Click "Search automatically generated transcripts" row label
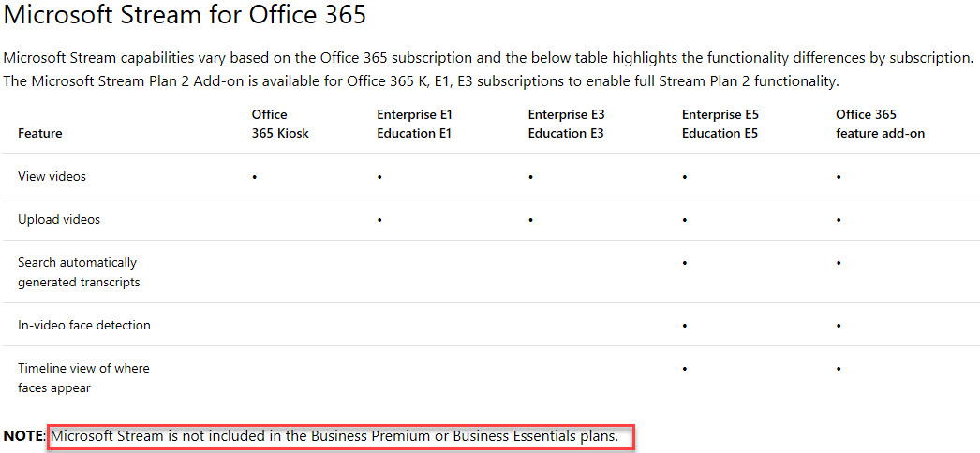 77,272
